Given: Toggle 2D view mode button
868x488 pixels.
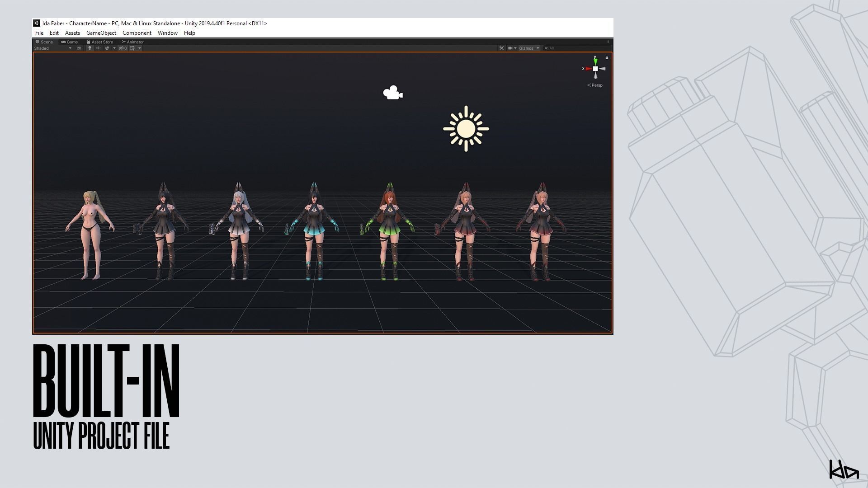Looking at the screenshot, I should pos(79,48).
